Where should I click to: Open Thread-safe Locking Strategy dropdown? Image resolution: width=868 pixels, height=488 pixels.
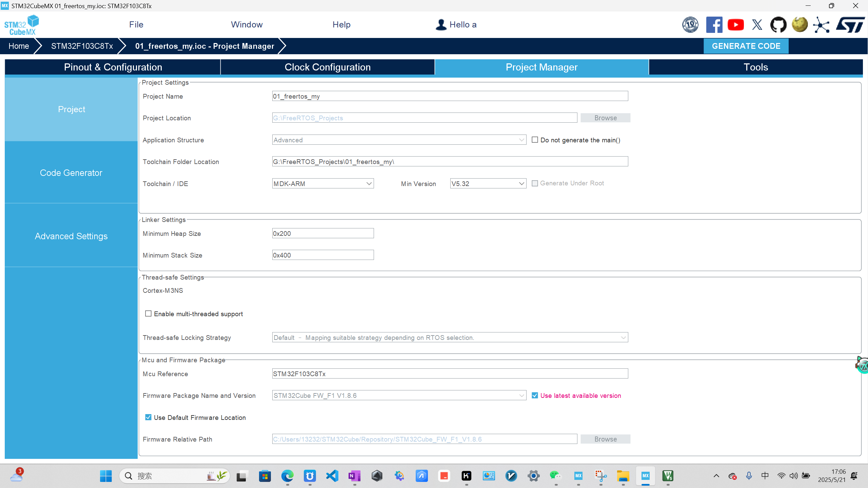point(450,338)
